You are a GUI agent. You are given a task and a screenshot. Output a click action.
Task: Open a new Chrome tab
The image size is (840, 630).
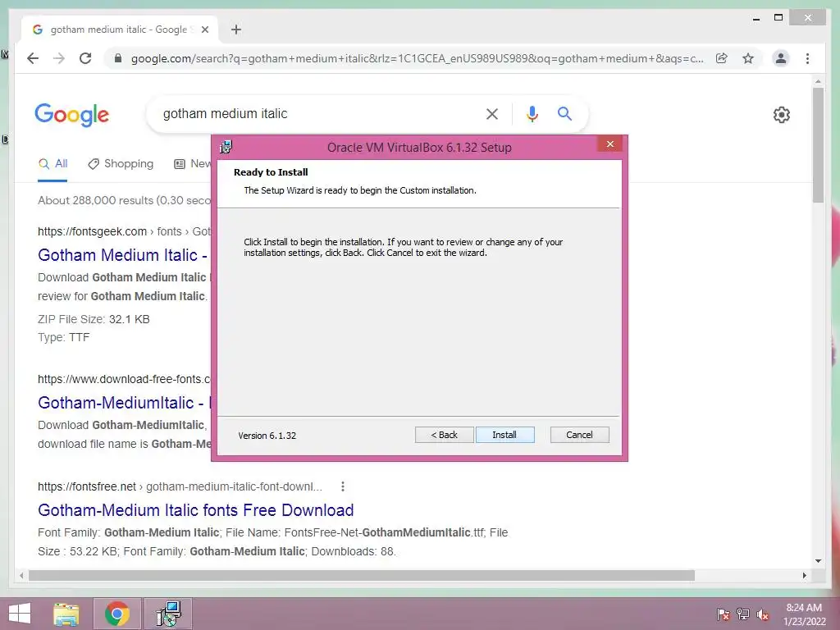[x=236, y=30]
